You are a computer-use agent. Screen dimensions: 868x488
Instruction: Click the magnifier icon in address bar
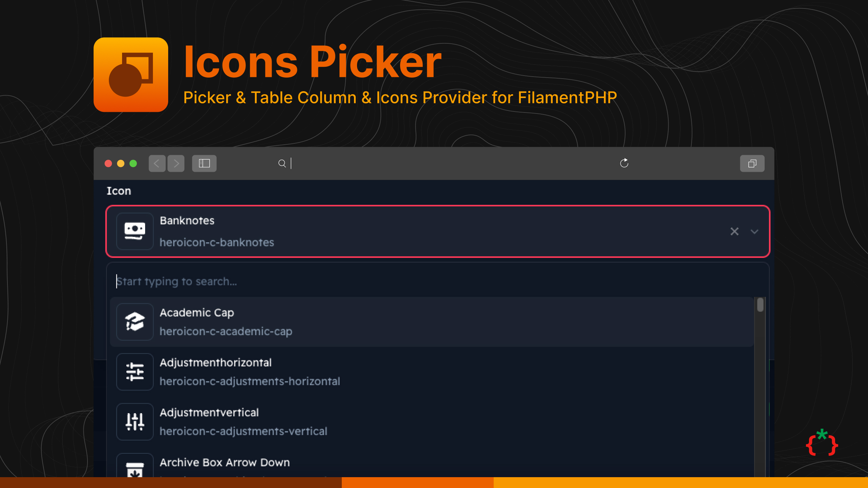point(282,163)
